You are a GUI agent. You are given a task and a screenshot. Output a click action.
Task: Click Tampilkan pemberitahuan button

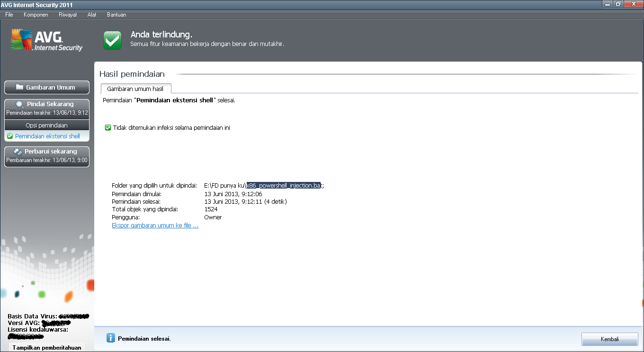pos(47,348)
